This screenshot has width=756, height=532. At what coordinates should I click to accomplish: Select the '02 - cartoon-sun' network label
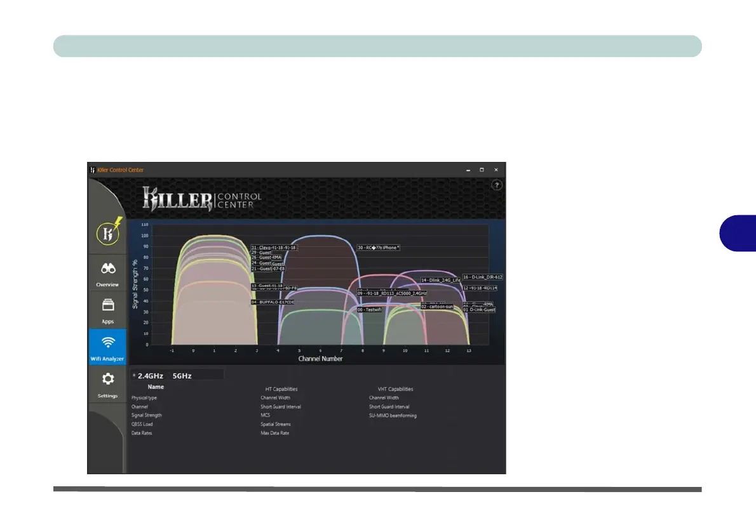(437, 307)
